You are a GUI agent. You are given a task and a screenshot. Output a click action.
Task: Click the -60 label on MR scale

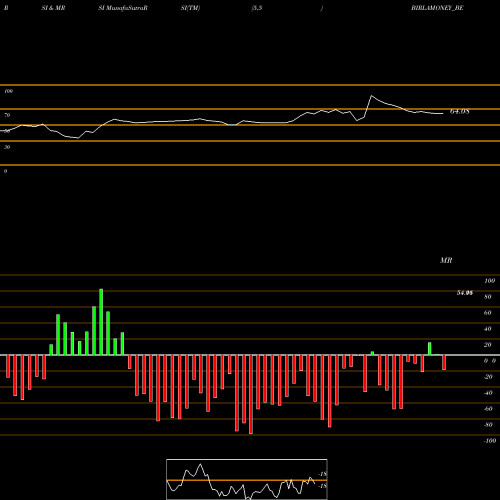(488, 409)
